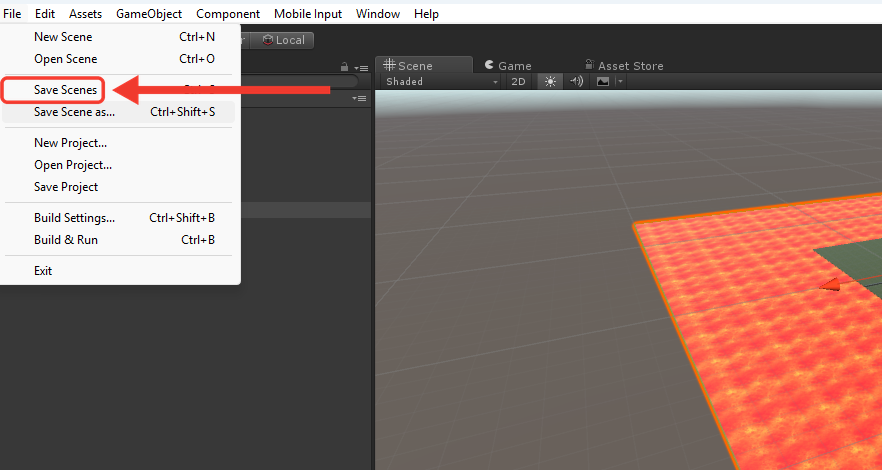Choose Save Scene as... menu entry
882x470 pixels.
[x=120, y=112]
